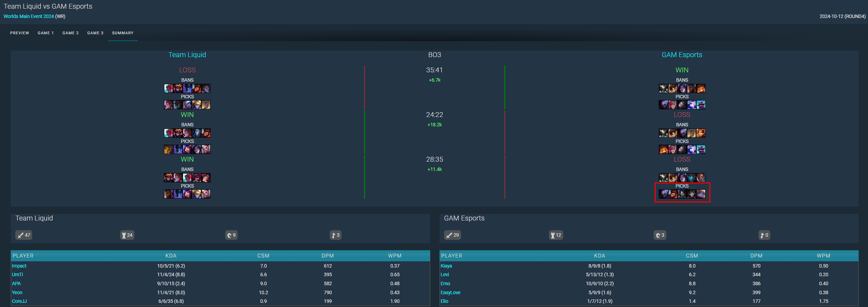868x307 pixels.
Task: Open the Gnar pick icon in GAM Esports' 24:22 game
Action: 664,149
